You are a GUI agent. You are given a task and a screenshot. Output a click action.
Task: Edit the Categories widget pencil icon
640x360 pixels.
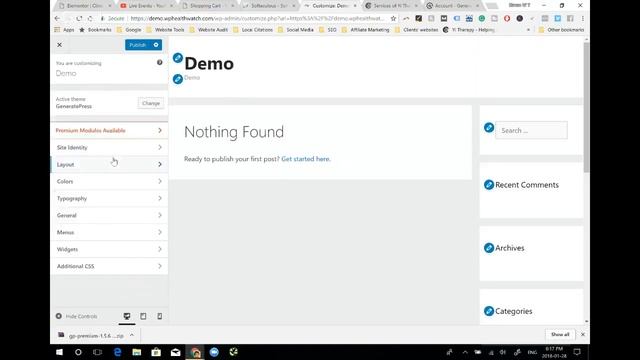pos(489,311)
